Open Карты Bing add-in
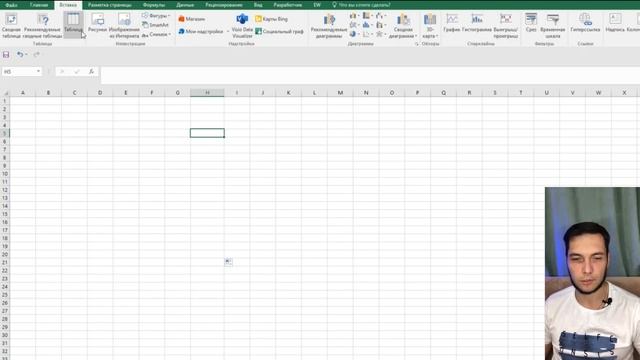 271,19
